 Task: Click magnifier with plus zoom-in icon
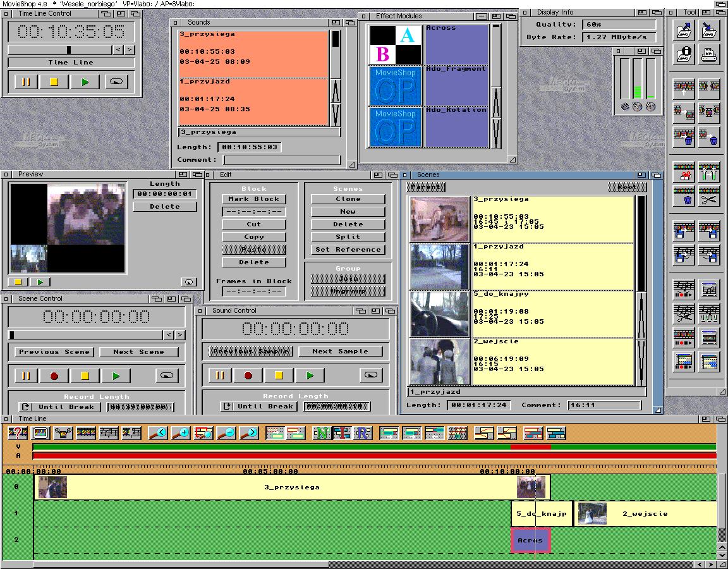(x=181, y=433)
